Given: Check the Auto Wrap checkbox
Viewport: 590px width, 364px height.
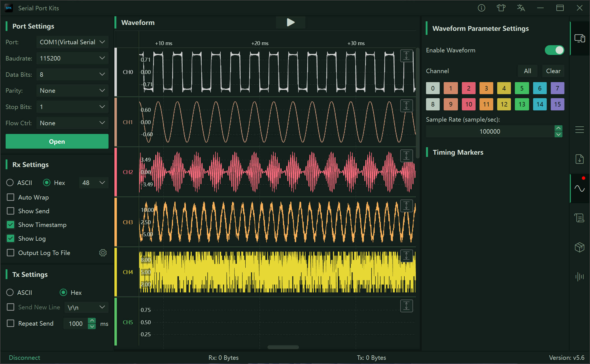Looking at the screenshot, I should (x=10, y=197).
